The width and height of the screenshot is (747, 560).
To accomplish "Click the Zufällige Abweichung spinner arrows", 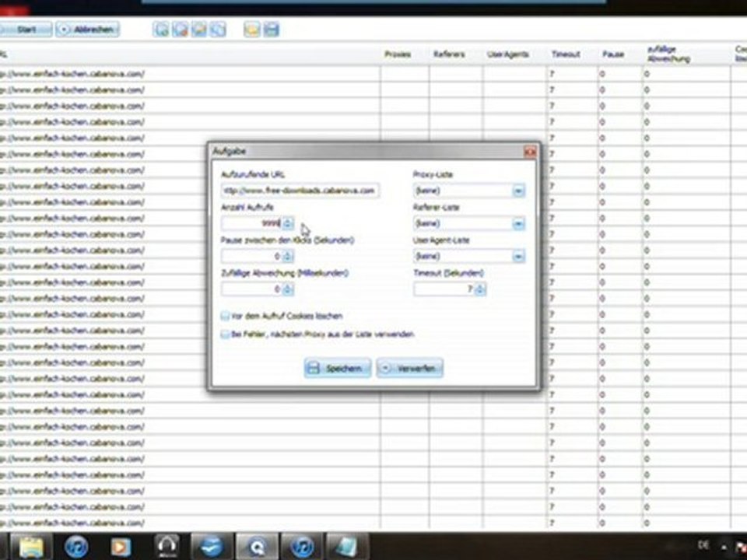I will pyautogui.click(x=288, y=289).
